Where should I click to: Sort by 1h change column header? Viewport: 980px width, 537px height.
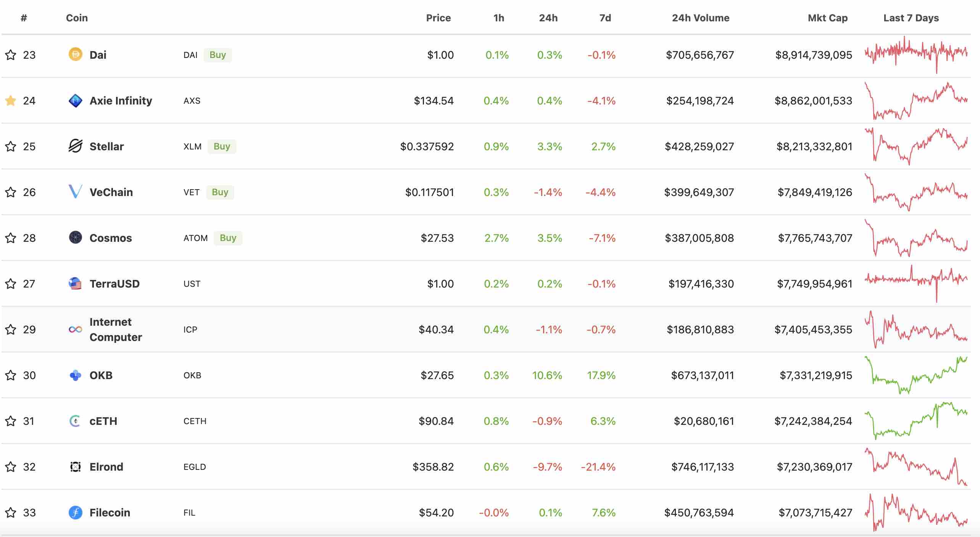click(x=498, y=18)
